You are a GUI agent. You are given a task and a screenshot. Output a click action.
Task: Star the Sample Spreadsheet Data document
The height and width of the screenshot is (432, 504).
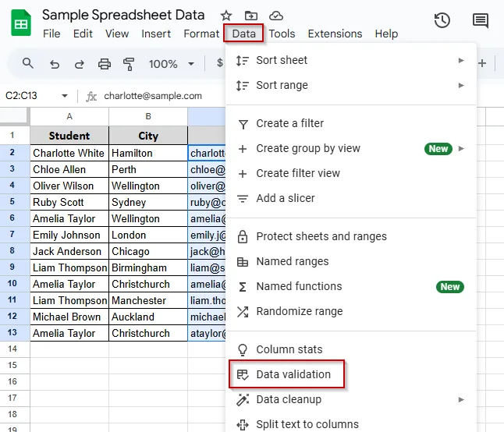226,16
